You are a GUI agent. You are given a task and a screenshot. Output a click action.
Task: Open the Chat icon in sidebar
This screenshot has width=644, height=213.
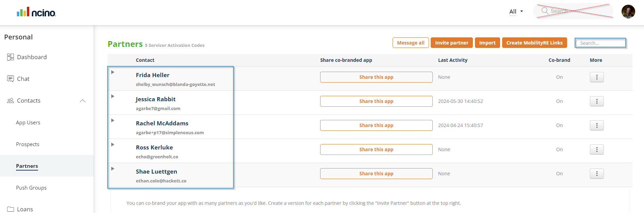click(x=11, y=79)
